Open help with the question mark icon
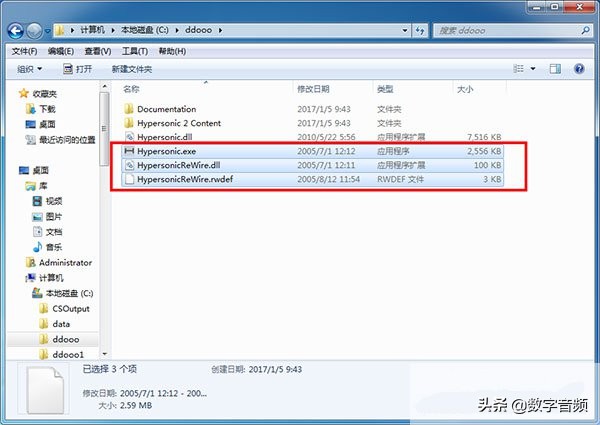The width and height of the screenshot is (600, 425). click(579, 69)
